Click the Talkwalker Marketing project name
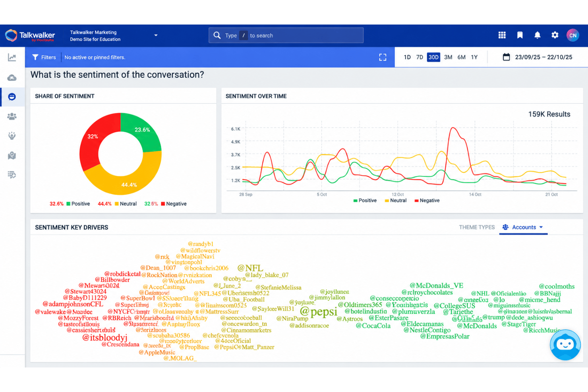This screenshot has height=392, width=588. pyautogui.click(x=93, y=32)
